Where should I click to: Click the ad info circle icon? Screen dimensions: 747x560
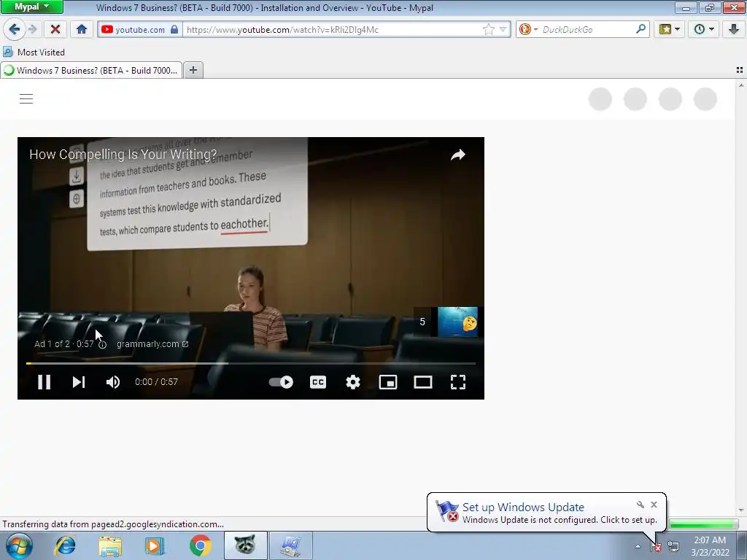[x=102, y=345]
